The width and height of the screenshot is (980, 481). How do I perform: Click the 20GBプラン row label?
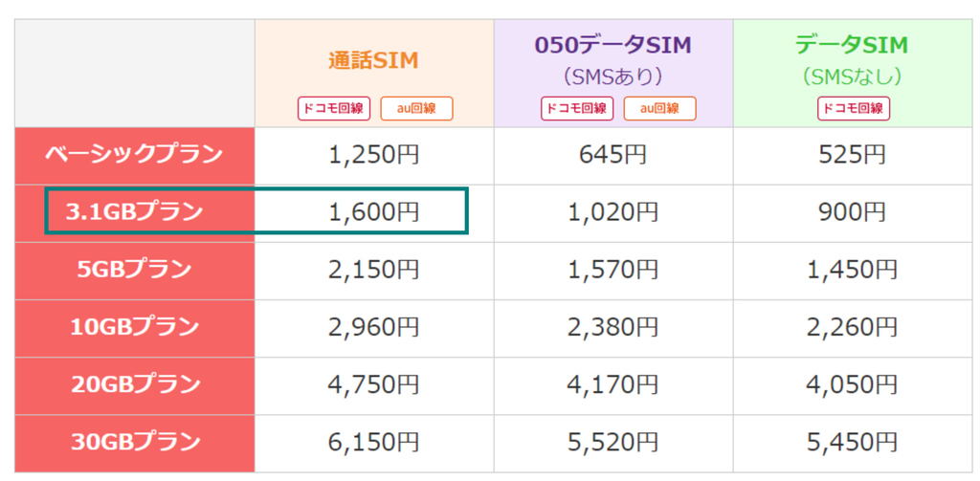tap(134, 384)
